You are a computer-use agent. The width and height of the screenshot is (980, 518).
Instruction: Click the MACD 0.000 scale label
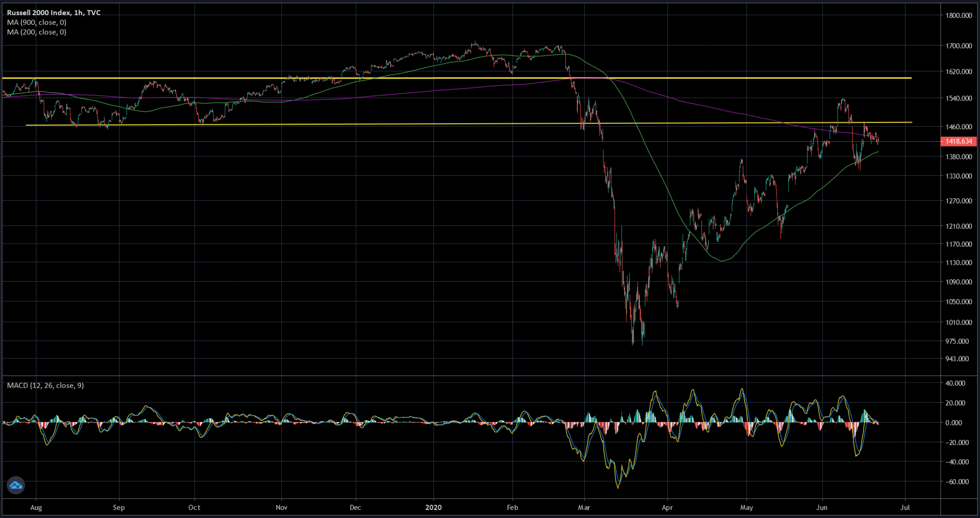[x=953, y=423]
